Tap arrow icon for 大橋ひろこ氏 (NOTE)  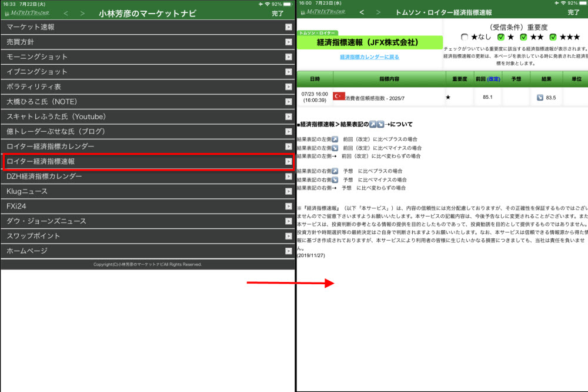pos(288,102)
